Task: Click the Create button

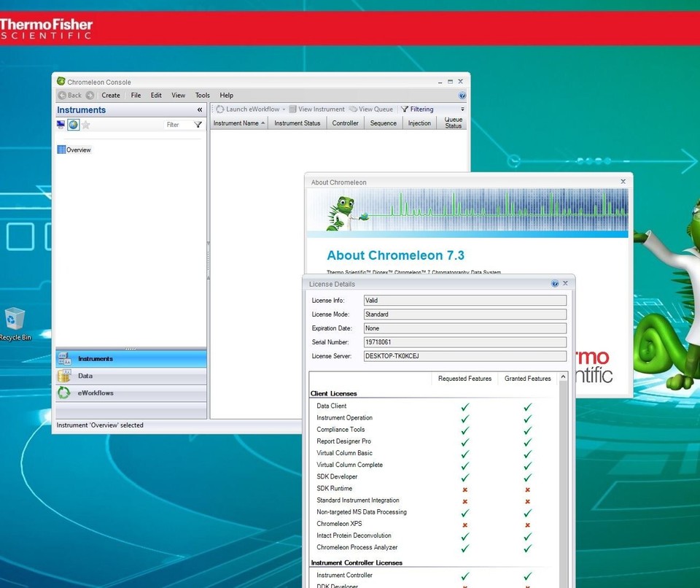Action: pos(110,95)
